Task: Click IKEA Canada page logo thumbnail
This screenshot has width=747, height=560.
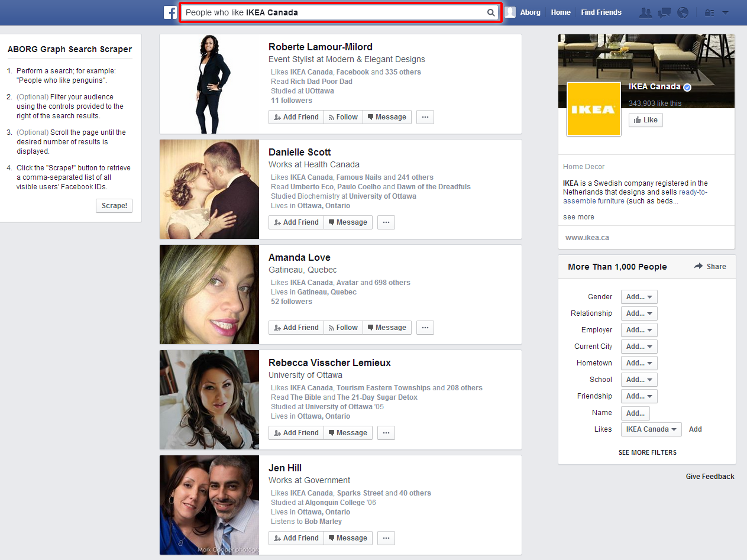Action: 594,109
